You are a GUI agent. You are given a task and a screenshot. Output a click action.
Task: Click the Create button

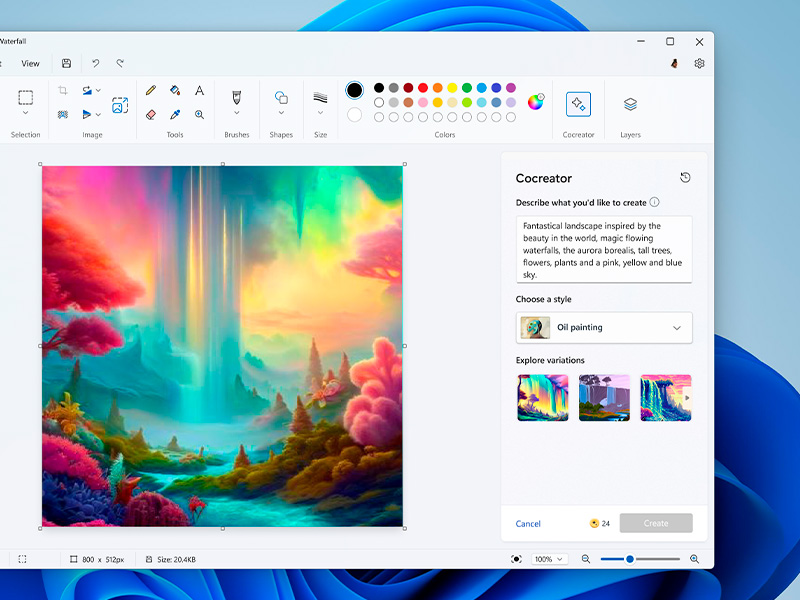tap(656, 523)
